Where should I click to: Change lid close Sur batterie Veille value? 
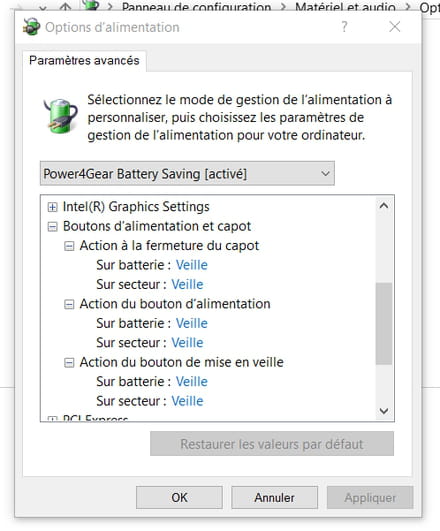coord(192,265)
